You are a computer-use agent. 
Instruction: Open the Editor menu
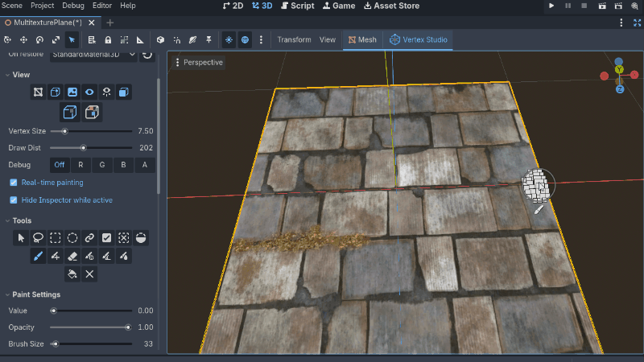coord(102,6)
